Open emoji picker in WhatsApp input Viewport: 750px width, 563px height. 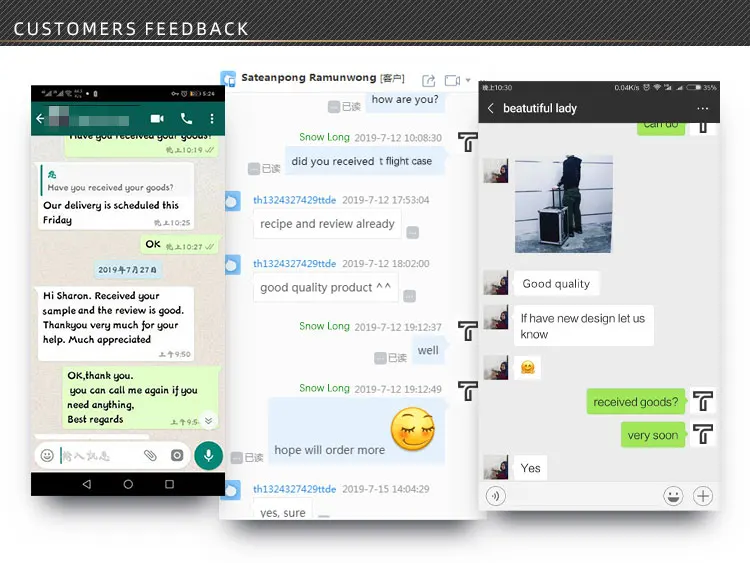point(47,455)
